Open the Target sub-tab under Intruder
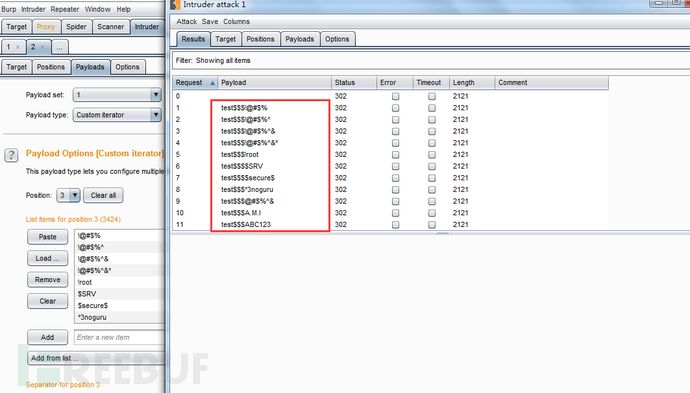 click(17, 67)
